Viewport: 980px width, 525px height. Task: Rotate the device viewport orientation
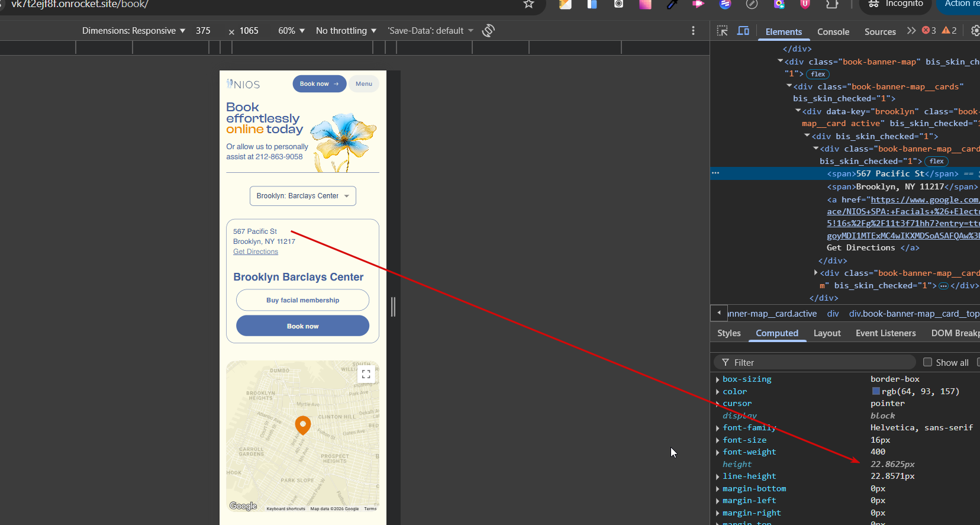coord(488,31)
